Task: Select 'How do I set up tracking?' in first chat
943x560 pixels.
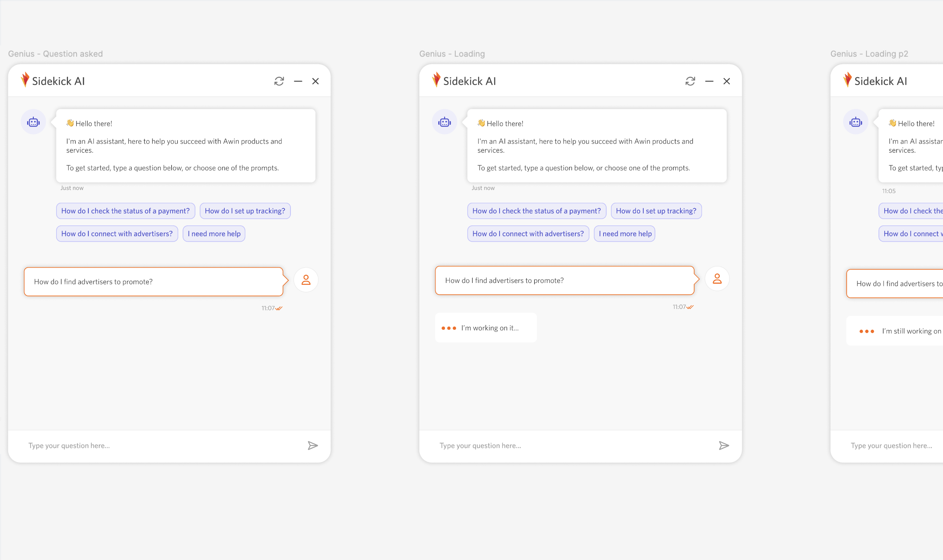Action: coord(245,211)
